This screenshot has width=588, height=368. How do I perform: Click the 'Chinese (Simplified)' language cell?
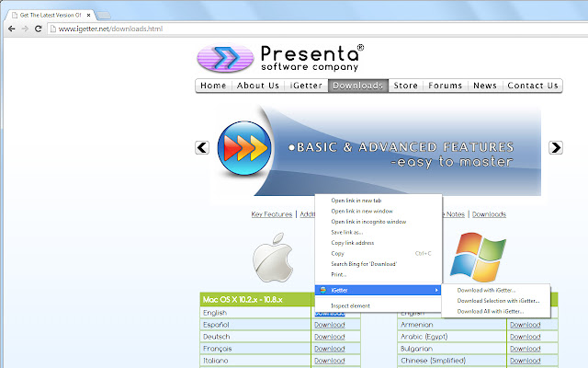point(451,361)
